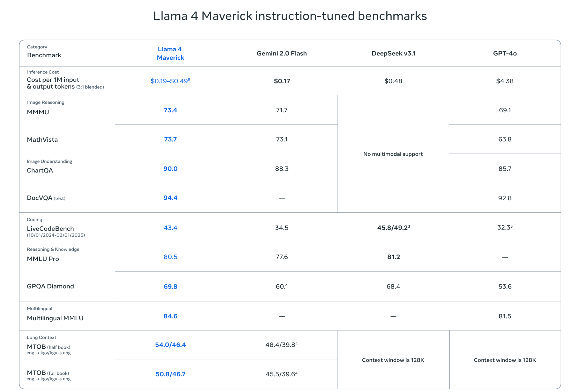Click the 'MMMU' benchmark label
This screenshot has width=581, height=392.
point(38,112)
